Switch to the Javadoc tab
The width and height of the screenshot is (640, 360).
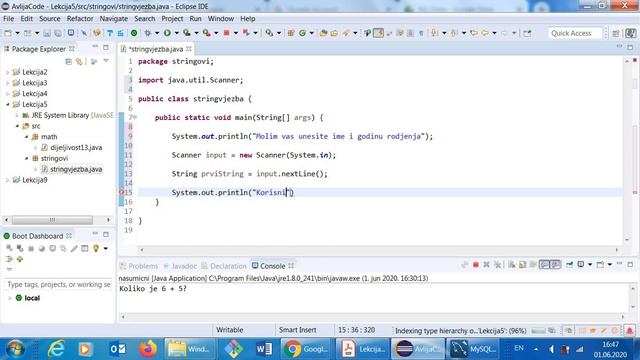tap(180, 266)
